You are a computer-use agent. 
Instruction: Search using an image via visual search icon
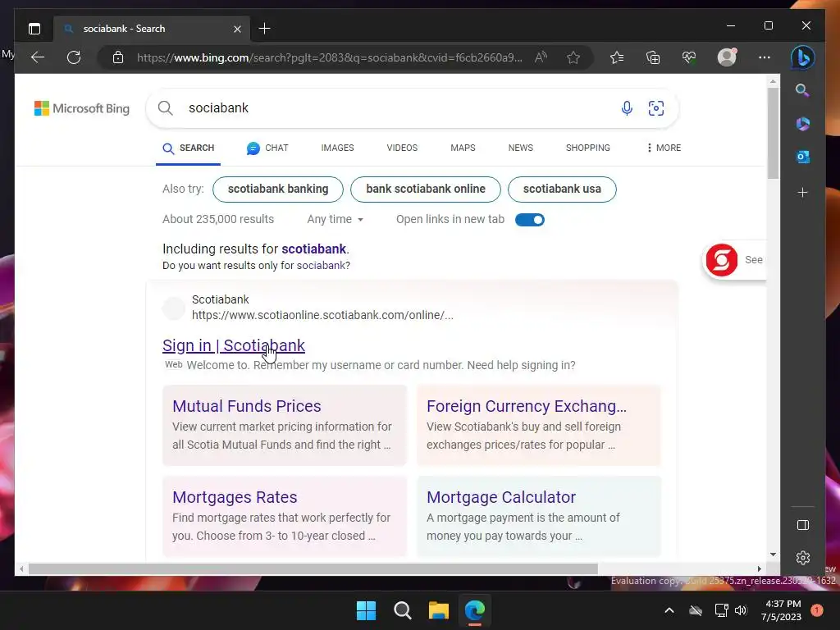click(656, 108)
